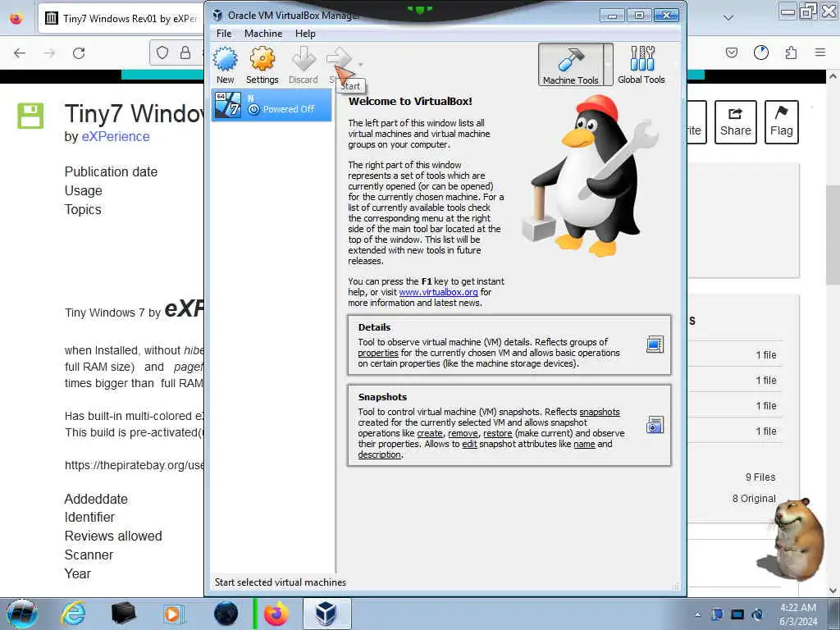Open VirtualBox Settings gear icon
840x630 pixels.
pos(262,66)
